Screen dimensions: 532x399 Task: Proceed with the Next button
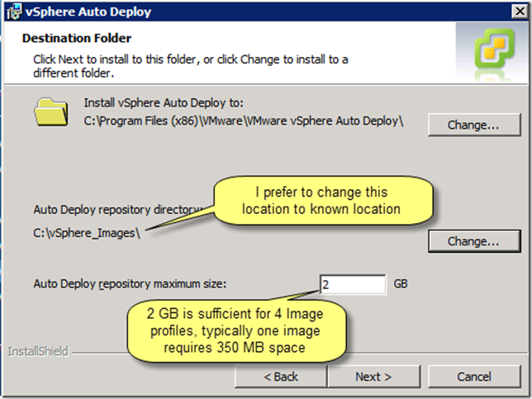[x=373, y=377]
